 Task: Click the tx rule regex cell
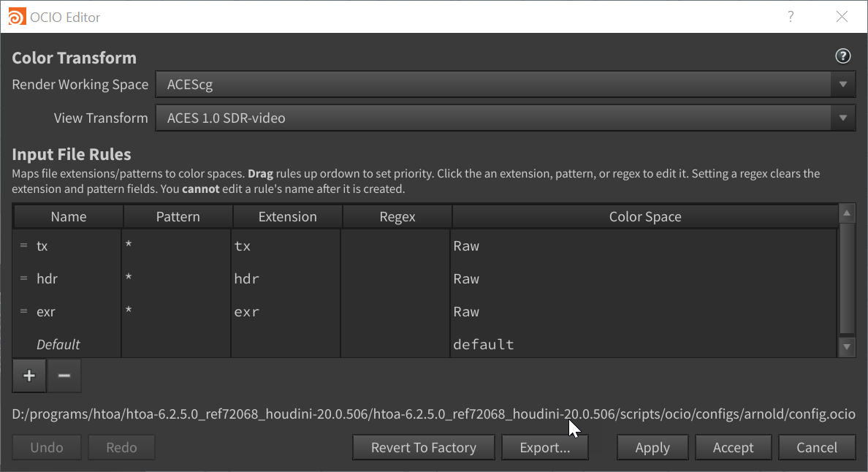click(396, 245)
